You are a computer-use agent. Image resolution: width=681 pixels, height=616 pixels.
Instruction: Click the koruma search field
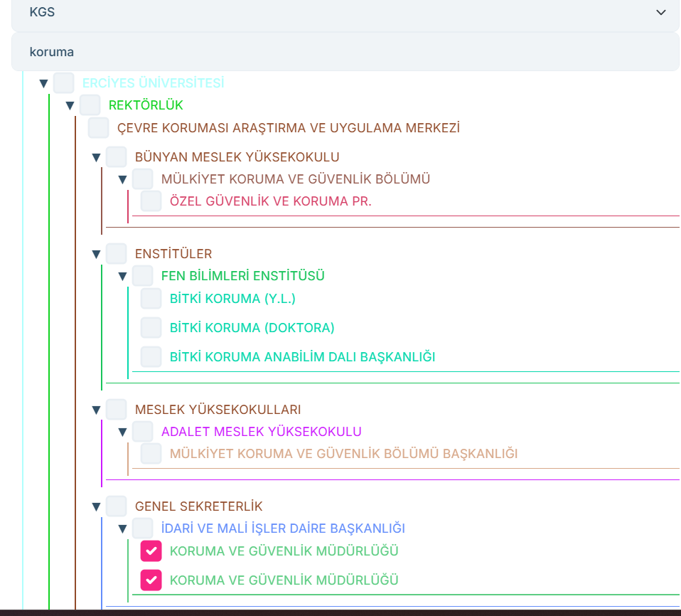345,52
